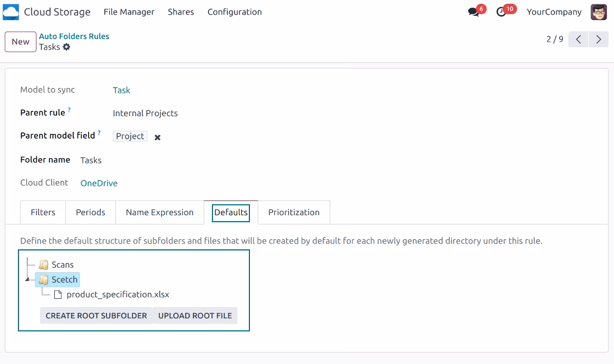Select the Defaults tab

(x=231, y=212)
